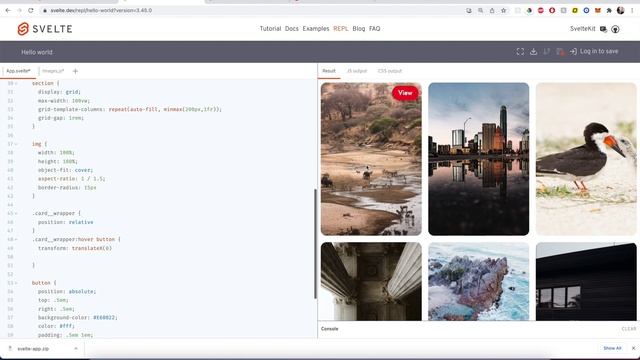
Task: Open the browser Extensions puzzle icon
Action: 609,11
